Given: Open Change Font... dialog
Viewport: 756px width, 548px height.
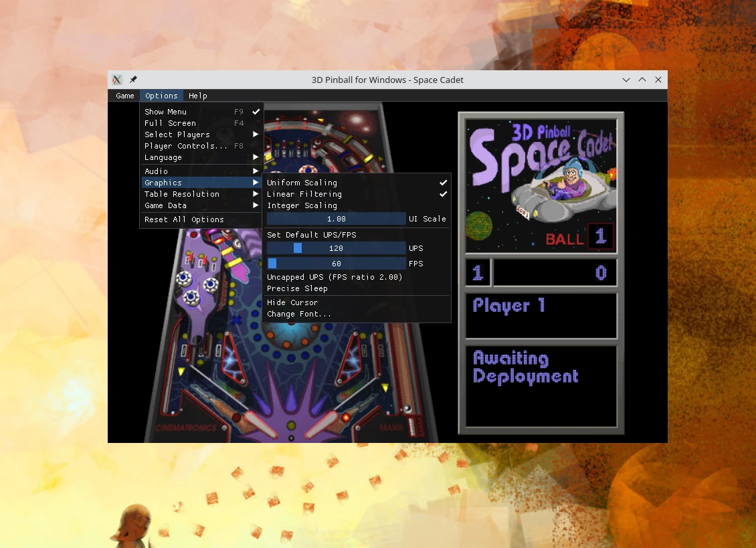Looking at the screenshot, I should click(357, 314).
